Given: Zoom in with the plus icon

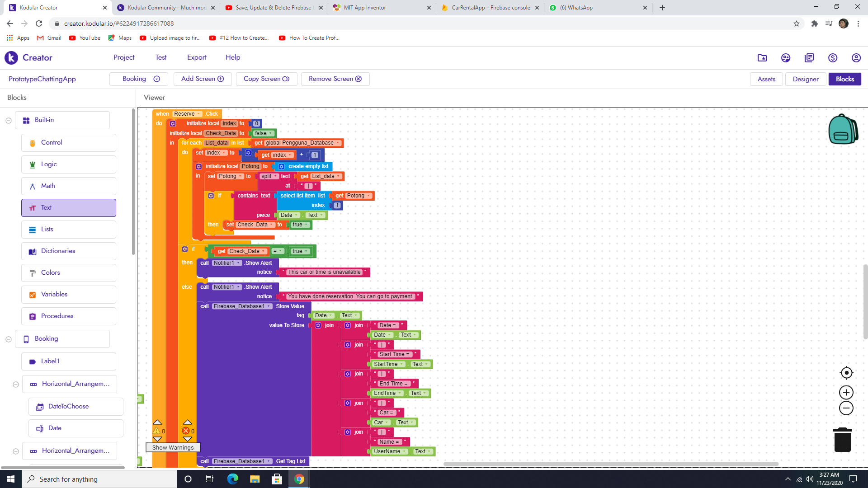Looking at the screenshot, I should (846, 392).
